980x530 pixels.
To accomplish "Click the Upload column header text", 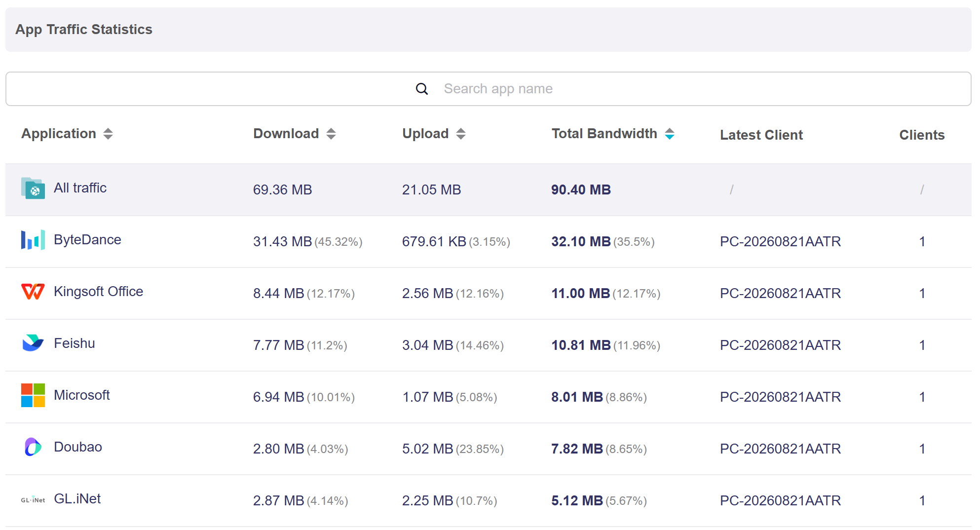I will click(x=425, y=134).
